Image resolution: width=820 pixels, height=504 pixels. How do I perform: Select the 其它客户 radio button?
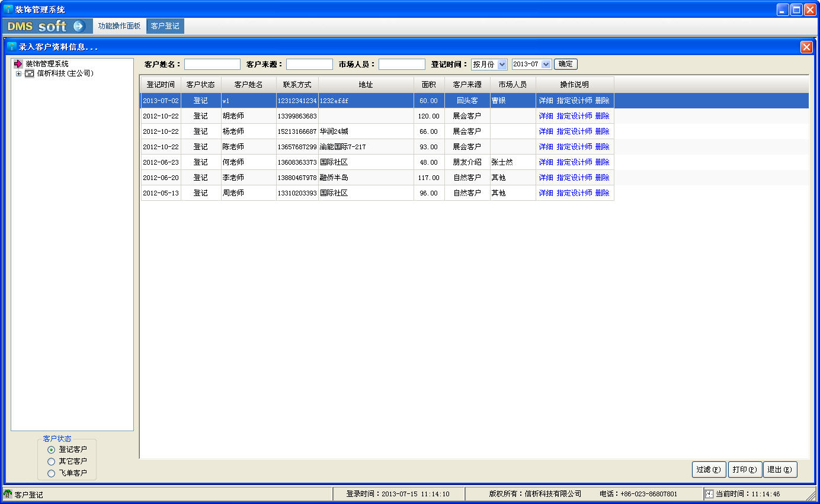point(51,461)
